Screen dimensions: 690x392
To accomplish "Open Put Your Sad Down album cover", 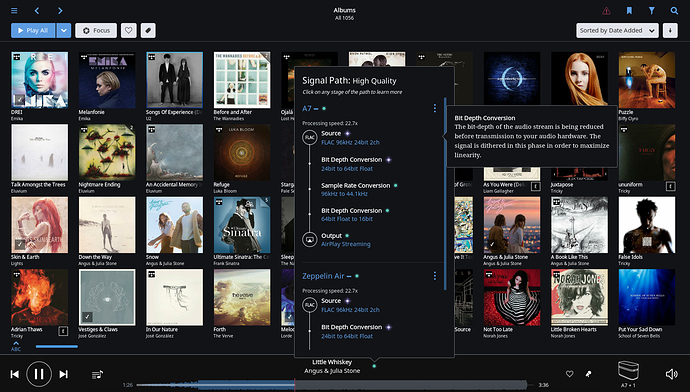I will [x=647, y=297].
